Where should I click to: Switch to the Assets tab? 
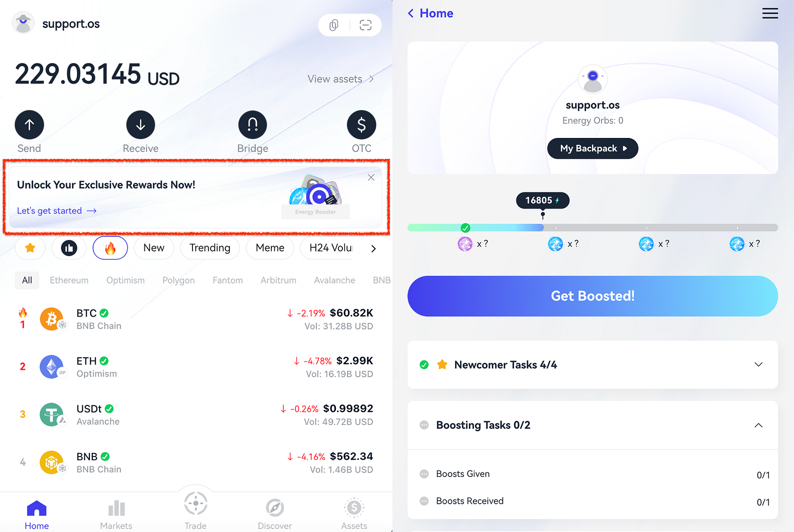pos(354,514)
